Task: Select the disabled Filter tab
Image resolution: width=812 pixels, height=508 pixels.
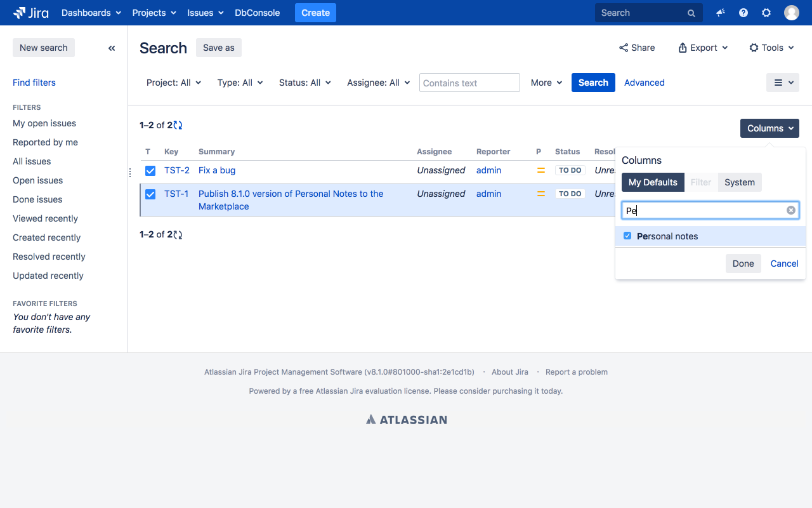Action: click(701, 182)
